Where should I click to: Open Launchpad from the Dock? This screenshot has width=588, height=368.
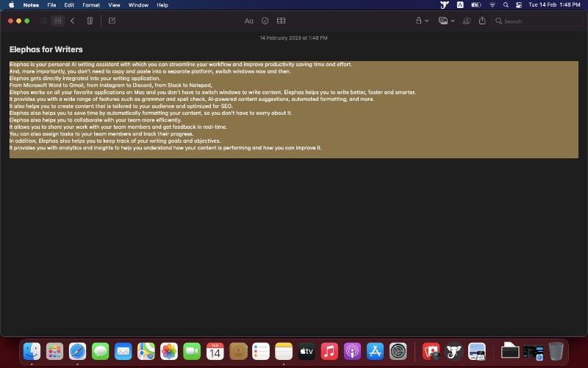[54, 352]
